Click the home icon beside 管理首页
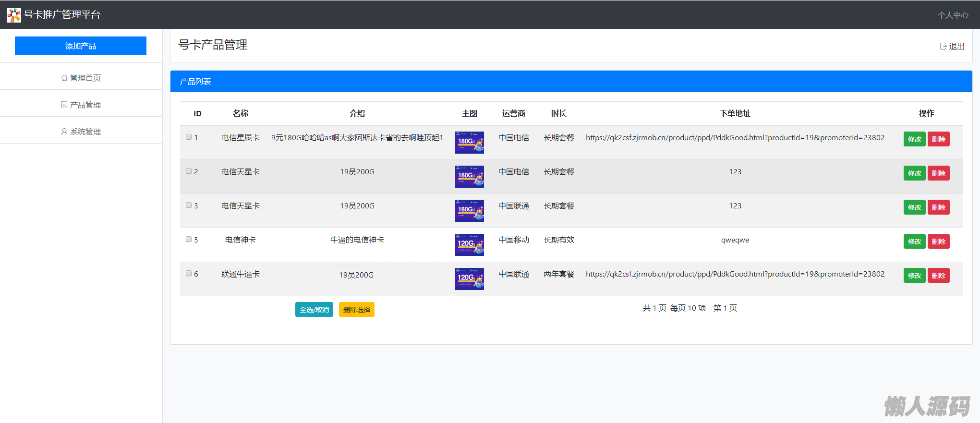The height and width of the screenshot is (423, 980). 64,78
